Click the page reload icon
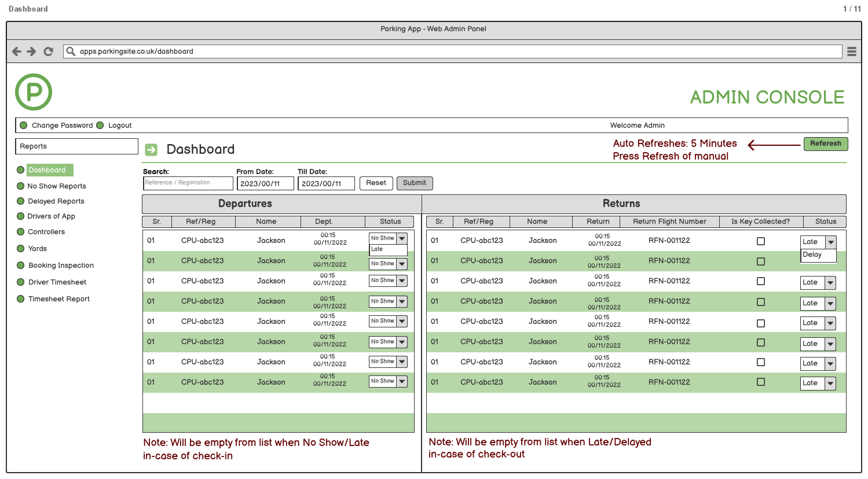Screen dimensions: 868x479 pyautogui.click(x=48, y=51)
